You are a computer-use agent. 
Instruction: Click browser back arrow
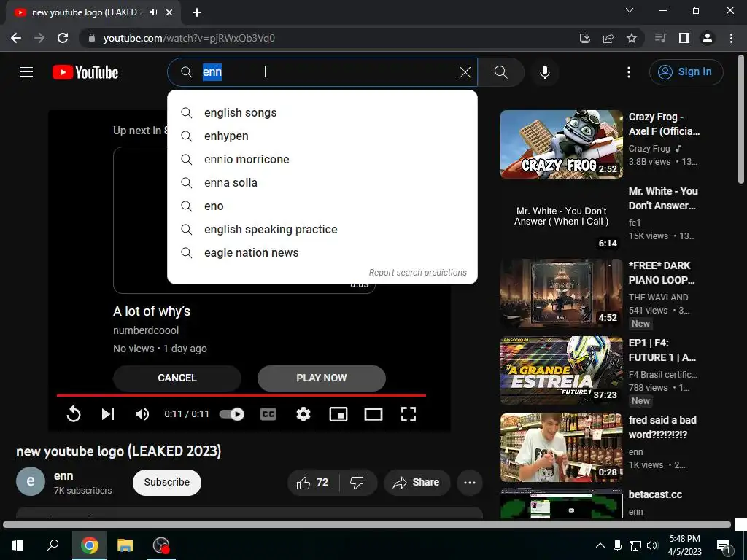(16, 38)
